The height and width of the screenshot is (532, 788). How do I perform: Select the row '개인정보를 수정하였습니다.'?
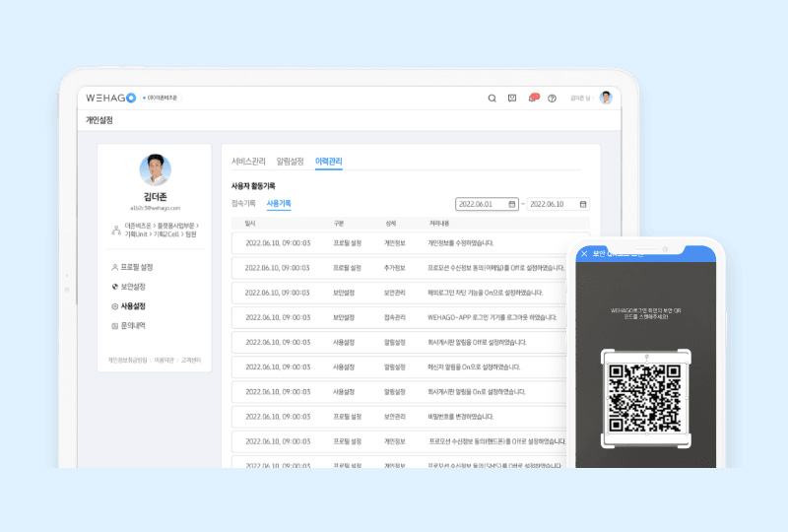(x=411, y=243)
